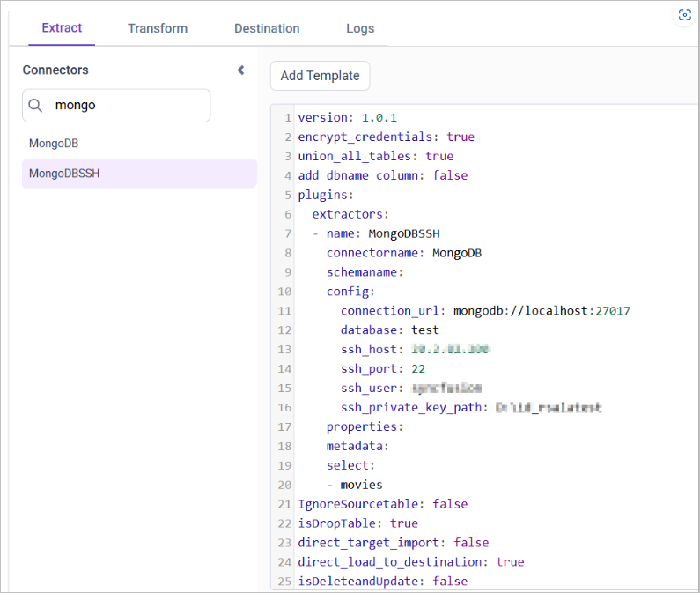Click the union_all_tables: true line
Screen dimensions: 700x593
(x=376, y=156)
